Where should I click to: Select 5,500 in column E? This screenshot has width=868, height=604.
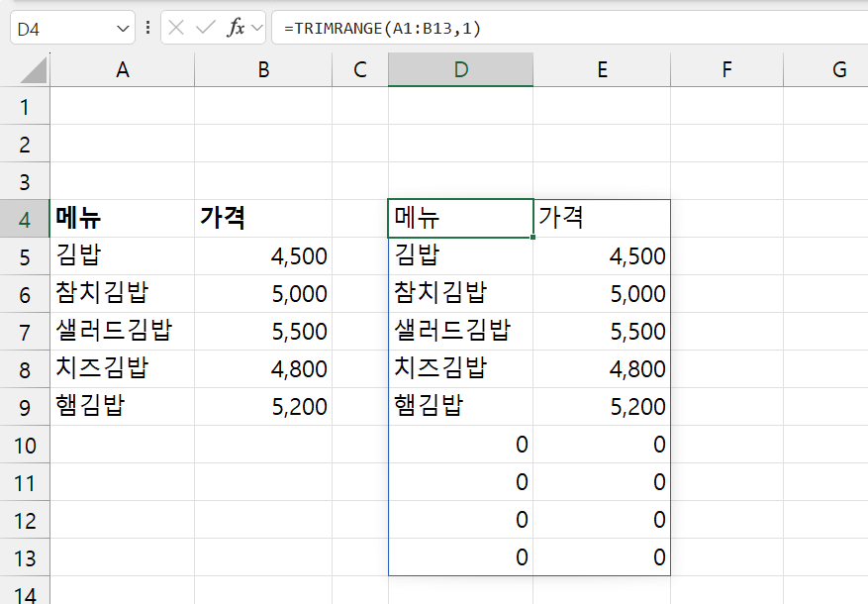[603, 332]
